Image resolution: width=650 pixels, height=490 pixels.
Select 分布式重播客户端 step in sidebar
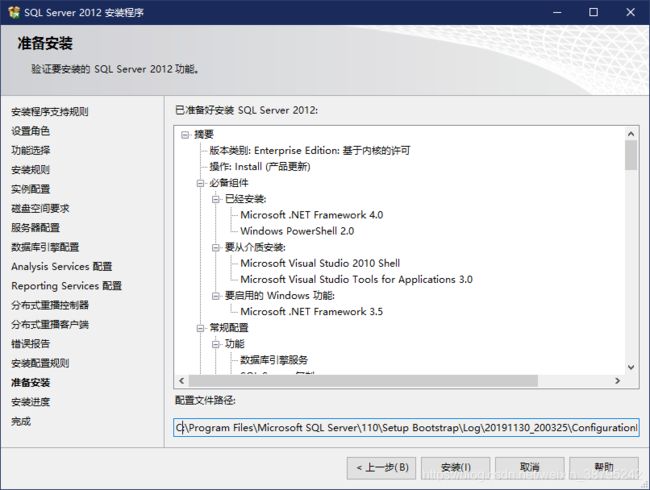coord(50,325)
